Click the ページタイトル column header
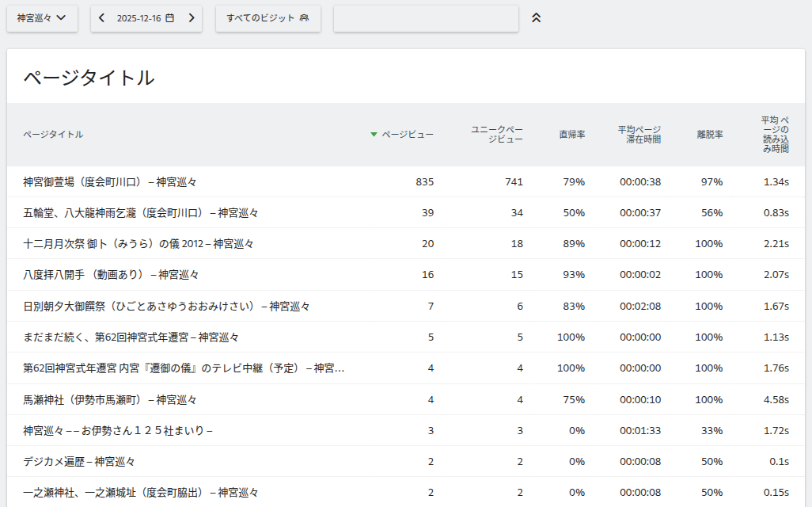This screenshot has width=812, height=507. (53, 135)
